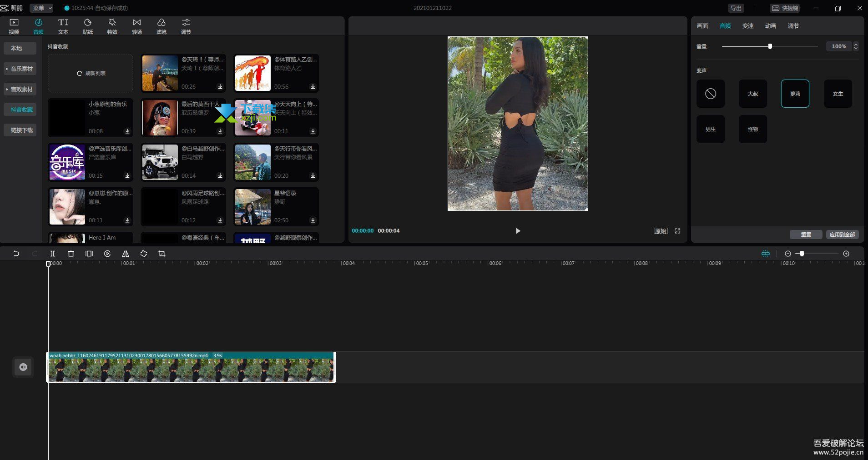The image size is (868, 460).
Task: Select the woah.nebbz video clip in timeline
Action: point(192,367)
